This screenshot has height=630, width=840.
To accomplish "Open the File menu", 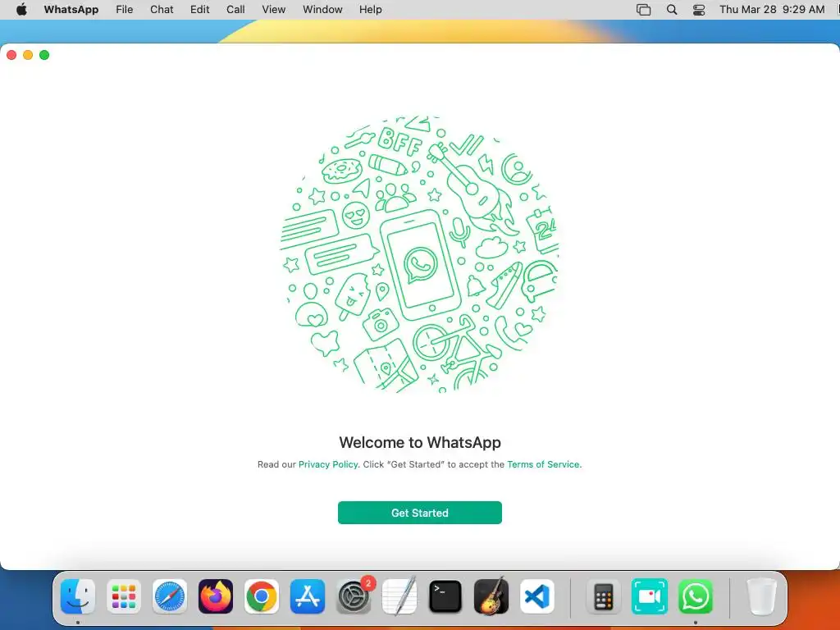I will pos(125,10).
